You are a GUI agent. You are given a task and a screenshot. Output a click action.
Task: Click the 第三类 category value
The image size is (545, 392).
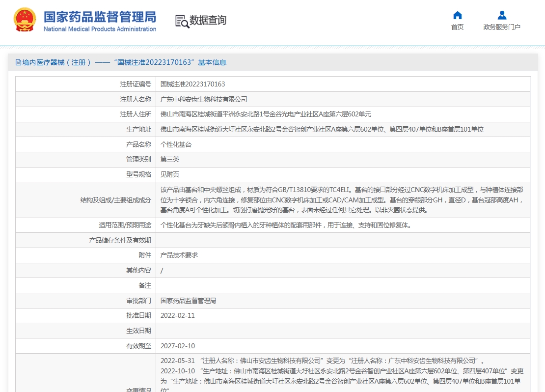(169, 159)
